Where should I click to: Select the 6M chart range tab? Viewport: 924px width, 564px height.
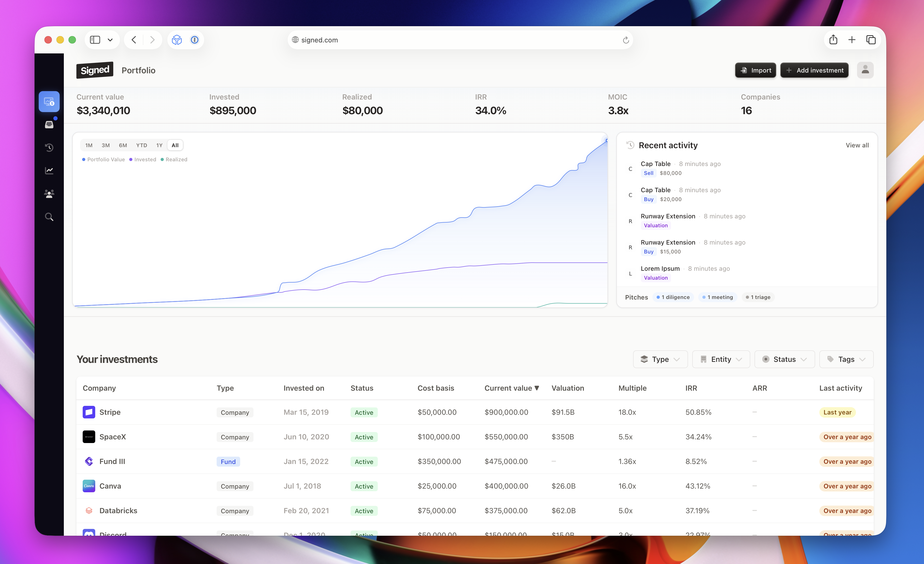tap(123, 145)
